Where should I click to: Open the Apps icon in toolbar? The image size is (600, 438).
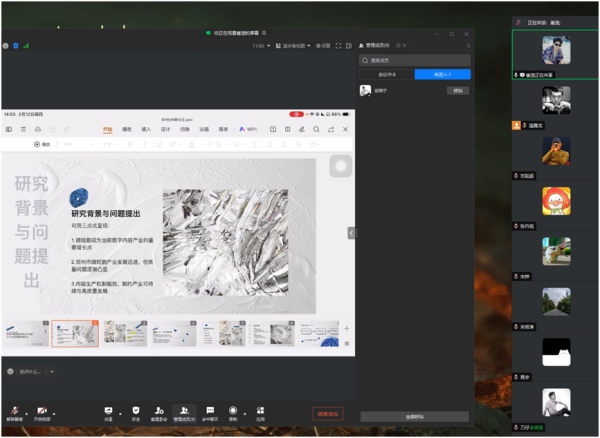click(x=260, y=412)
